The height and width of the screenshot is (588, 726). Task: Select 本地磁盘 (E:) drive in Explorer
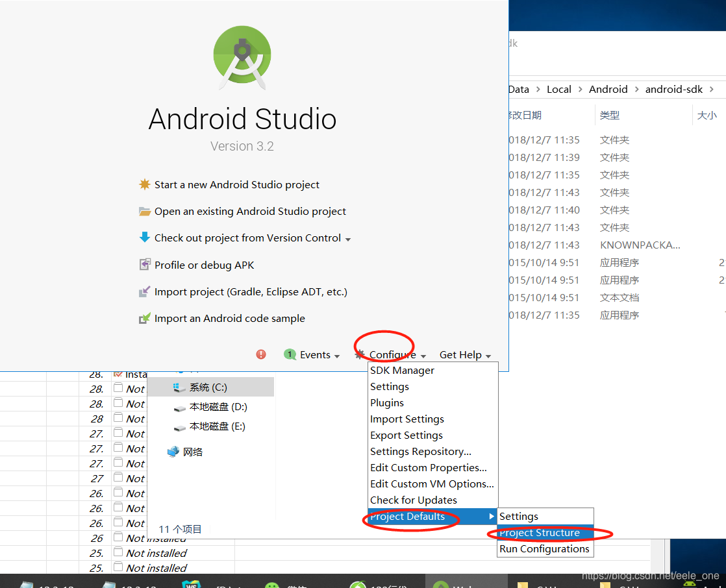coord(210,426)
